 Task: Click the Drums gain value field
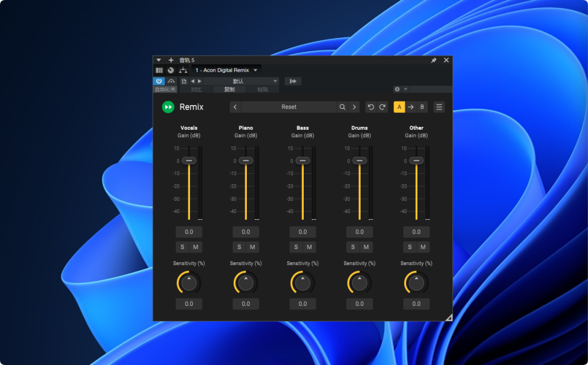[359, 232]
